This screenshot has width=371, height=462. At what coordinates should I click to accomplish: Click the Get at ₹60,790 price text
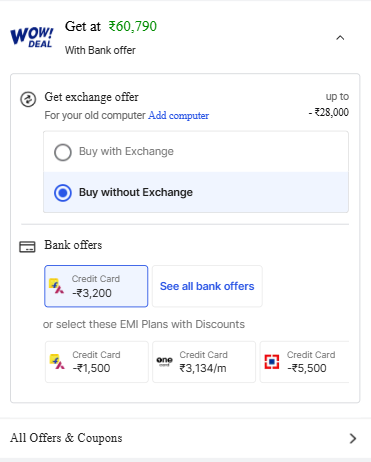tap(111, 26)
